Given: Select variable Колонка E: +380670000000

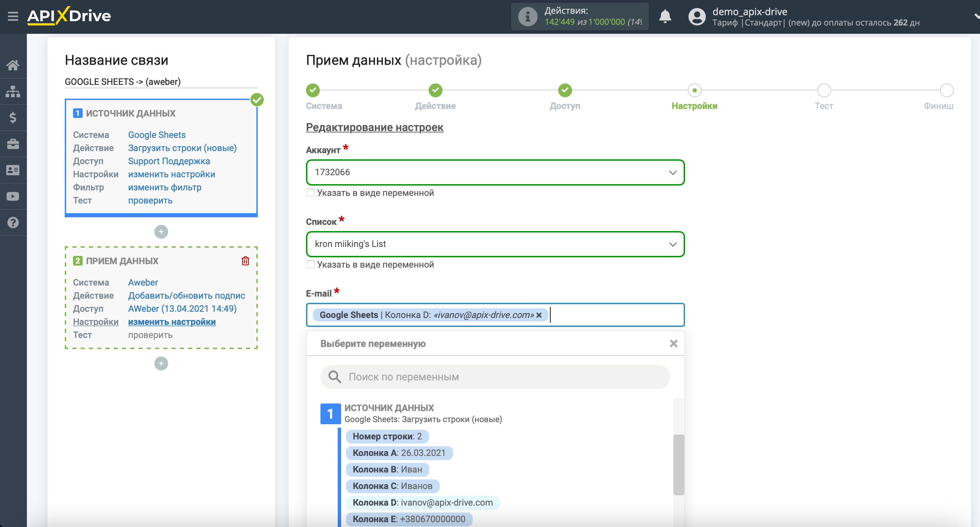Looking at the screenshot, I should tap(409, 519).
